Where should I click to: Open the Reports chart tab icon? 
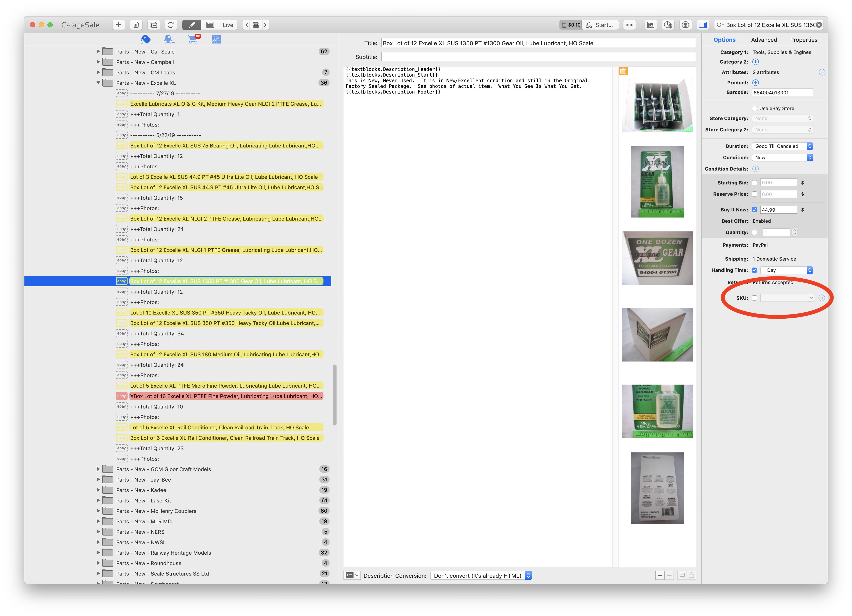click(x=216, y=39)
